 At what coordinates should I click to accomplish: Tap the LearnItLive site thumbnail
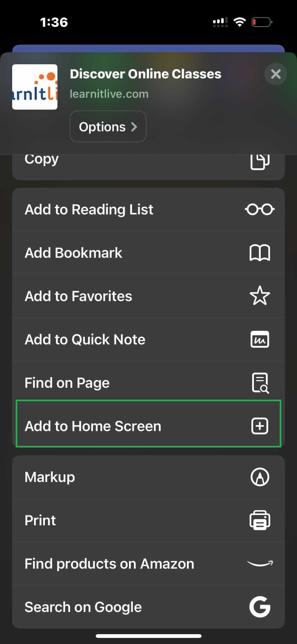(35, 87)
